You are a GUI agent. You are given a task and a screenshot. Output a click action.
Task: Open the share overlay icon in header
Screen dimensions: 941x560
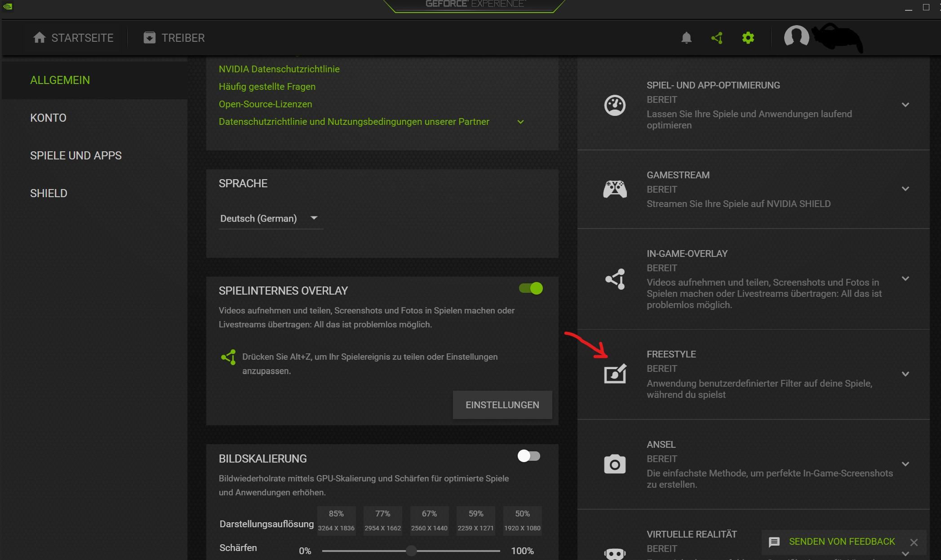[717, 38]
